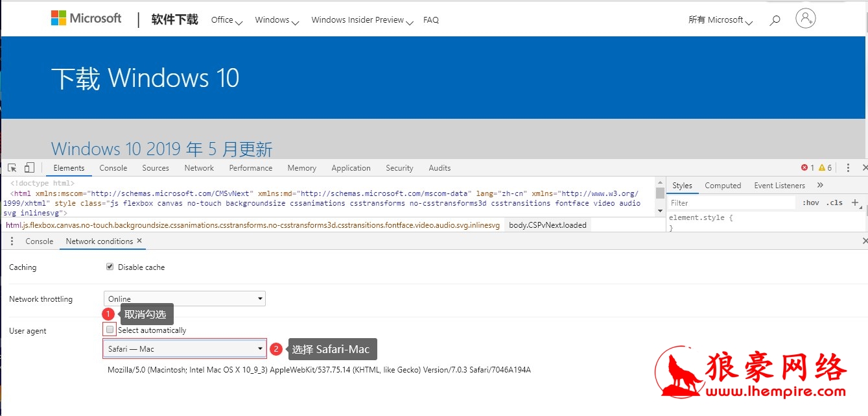Open DevTools customize three-dot menu
This screenshot has height=416, width=868.
847,167
